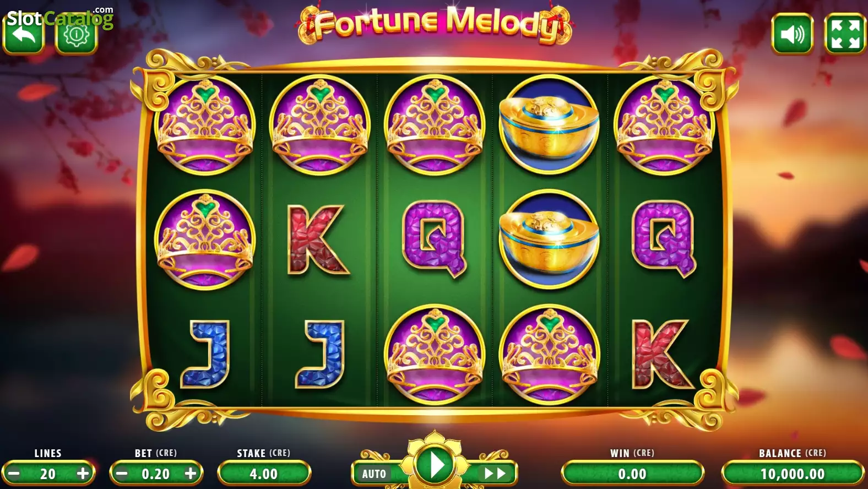This screenshot has width=868, height=489.
Task: Decrease the number of lines
Action: pyautogui.click(x=14, y=474)
